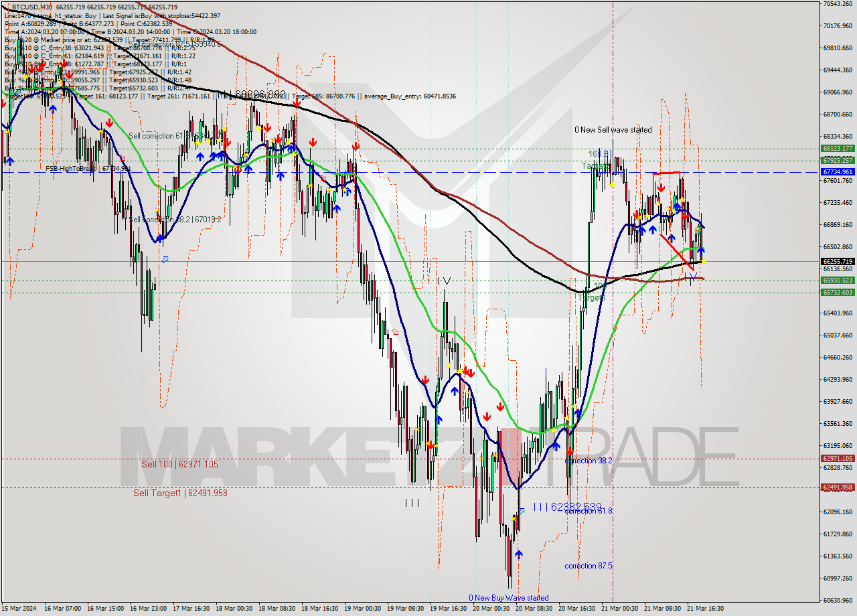Click the '16 Mar 23:00' time label

149,609
